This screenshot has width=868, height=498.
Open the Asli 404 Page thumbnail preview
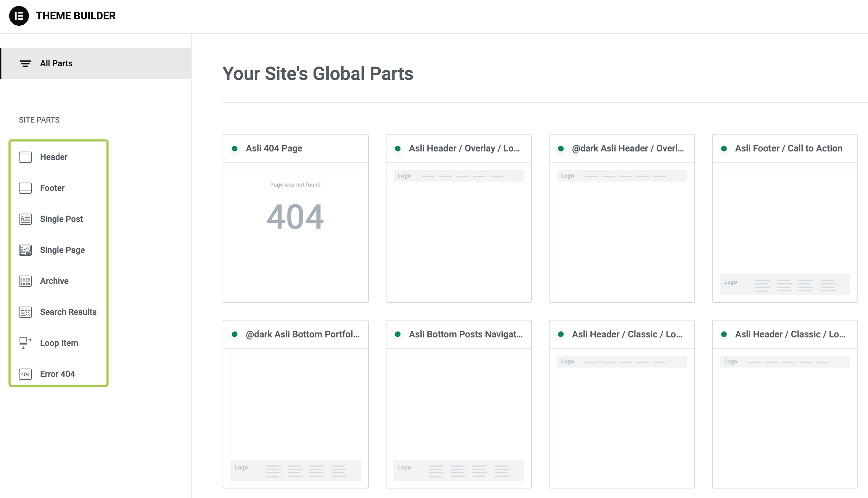click(295, 232)
